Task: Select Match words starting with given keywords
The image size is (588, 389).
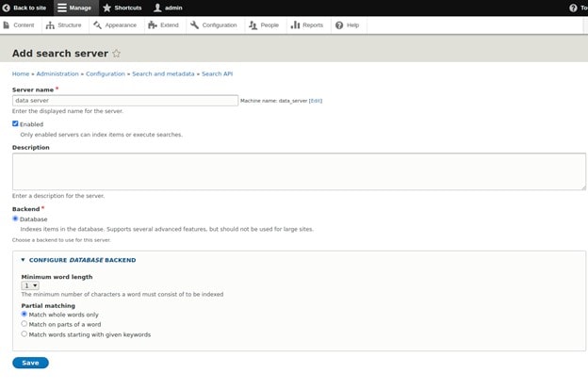Action: click(x=24, y=334)
